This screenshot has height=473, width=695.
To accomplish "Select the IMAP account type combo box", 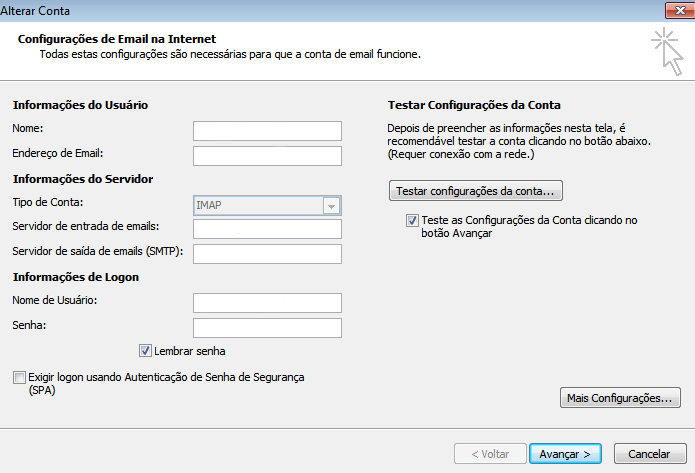I will pyautogui.click(x=267, y=206).
